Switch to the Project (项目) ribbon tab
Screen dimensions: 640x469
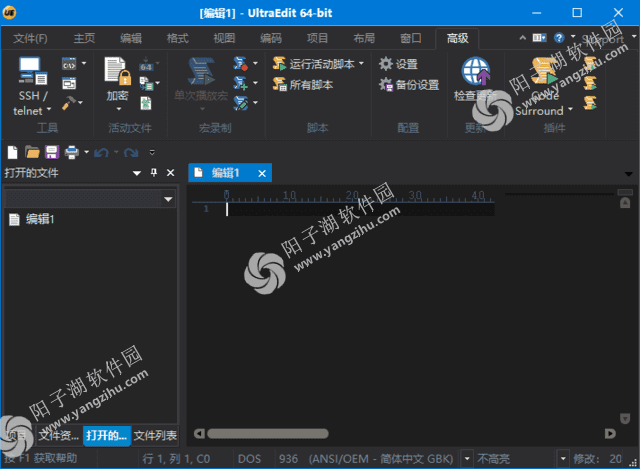(318, 38)
